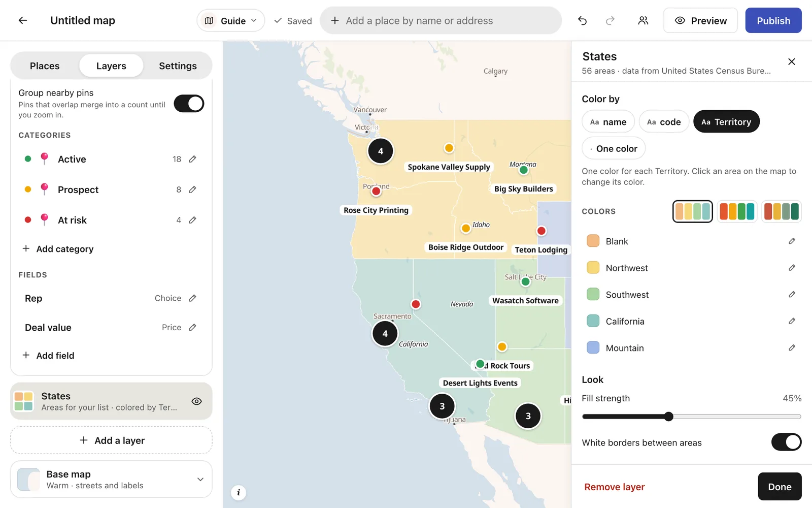The width and height of the screenshot is (812, 508).
Task: Click the redo arrow icon
Action: 610,20
